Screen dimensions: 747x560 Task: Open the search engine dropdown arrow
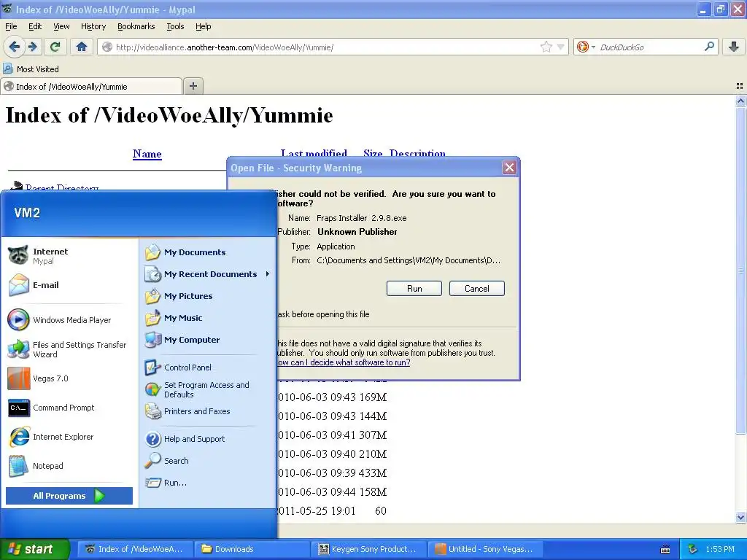593,47
